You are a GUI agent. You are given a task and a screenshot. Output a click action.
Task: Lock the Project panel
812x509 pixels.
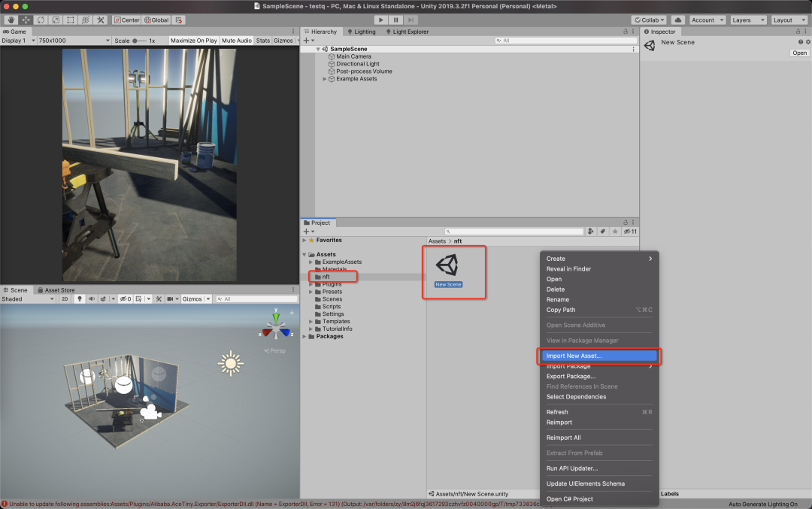[x=625, y=222]
